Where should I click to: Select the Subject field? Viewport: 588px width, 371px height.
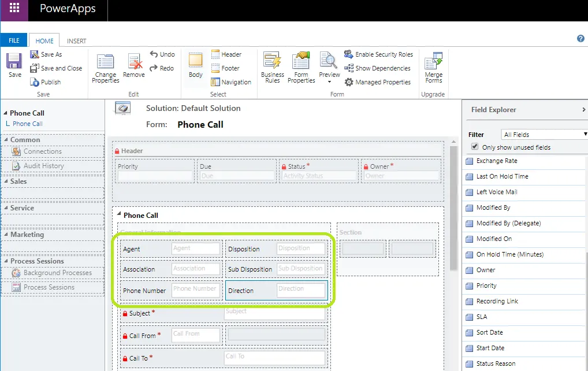(x=224, y=313)
